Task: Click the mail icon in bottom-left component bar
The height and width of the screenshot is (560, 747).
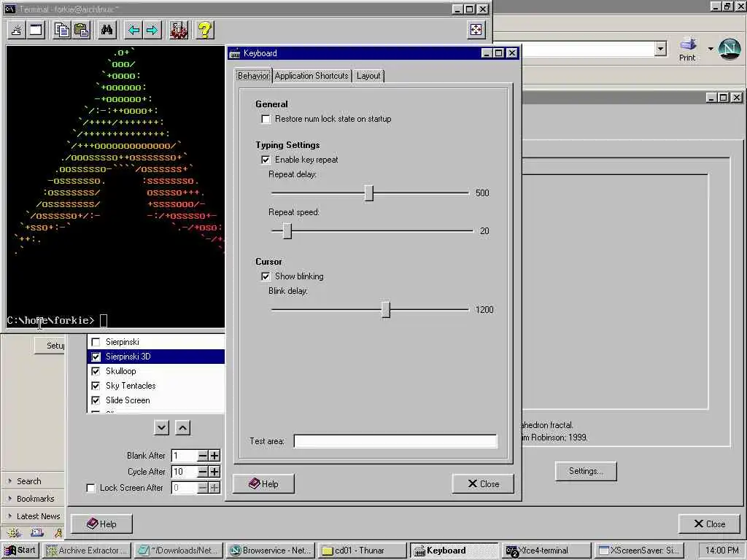Action: click(x=37, y=533)
